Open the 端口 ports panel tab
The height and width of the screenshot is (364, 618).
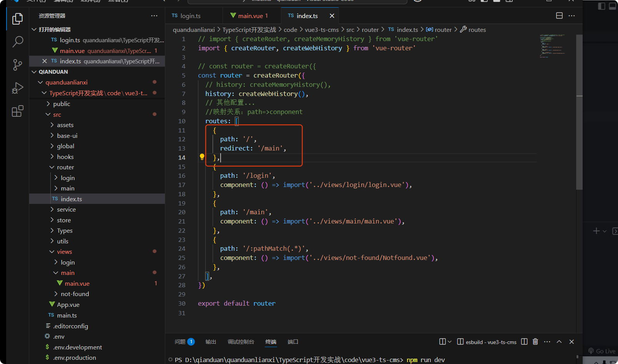(293, 342)
